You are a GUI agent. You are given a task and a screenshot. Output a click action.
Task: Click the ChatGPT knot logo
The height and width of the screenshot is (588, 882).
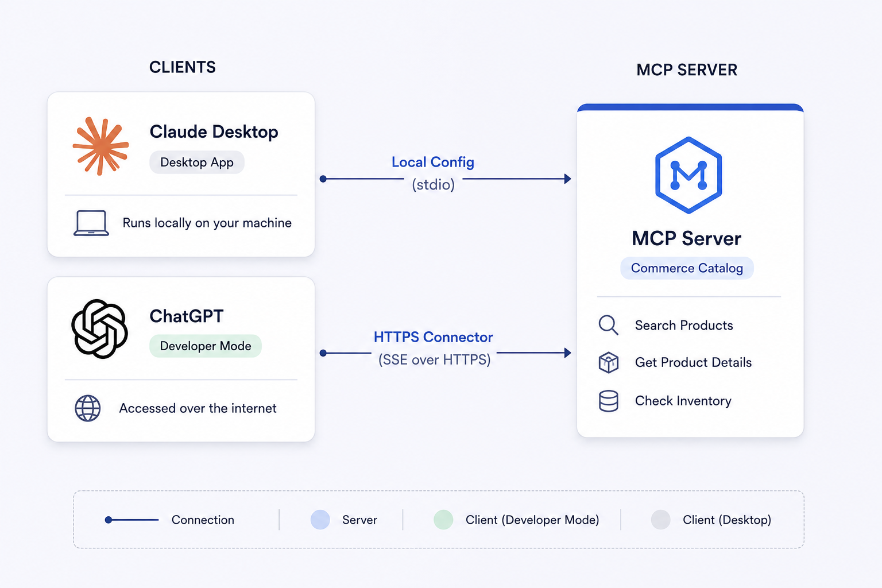tap(100, 329)
